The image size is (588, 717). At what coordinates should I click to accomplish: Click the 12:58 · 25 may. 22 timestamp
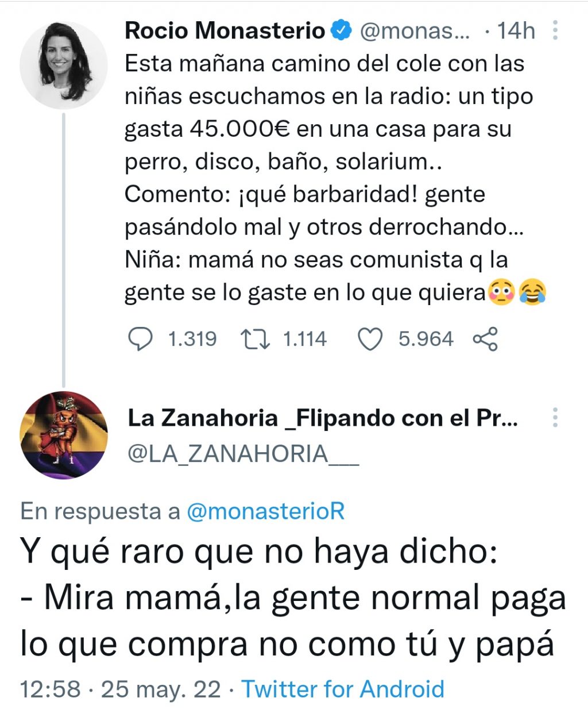tap(121, 688)
